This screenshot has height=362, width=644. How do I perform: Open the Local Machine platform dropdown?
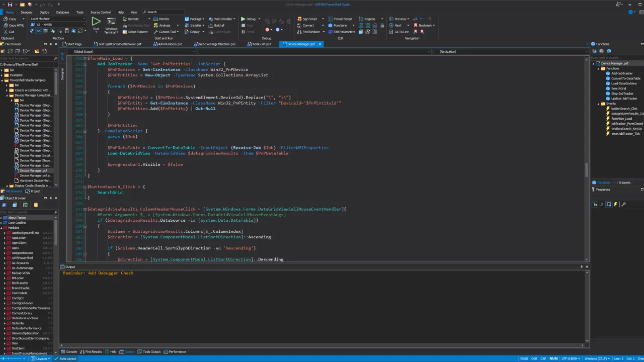(x=58, y=19)
